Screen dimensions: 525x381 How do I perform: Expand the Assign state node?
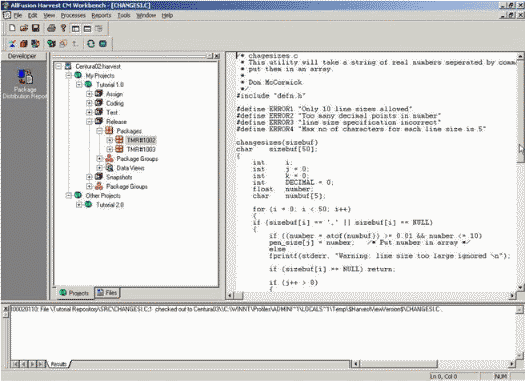tap(89, 94)
